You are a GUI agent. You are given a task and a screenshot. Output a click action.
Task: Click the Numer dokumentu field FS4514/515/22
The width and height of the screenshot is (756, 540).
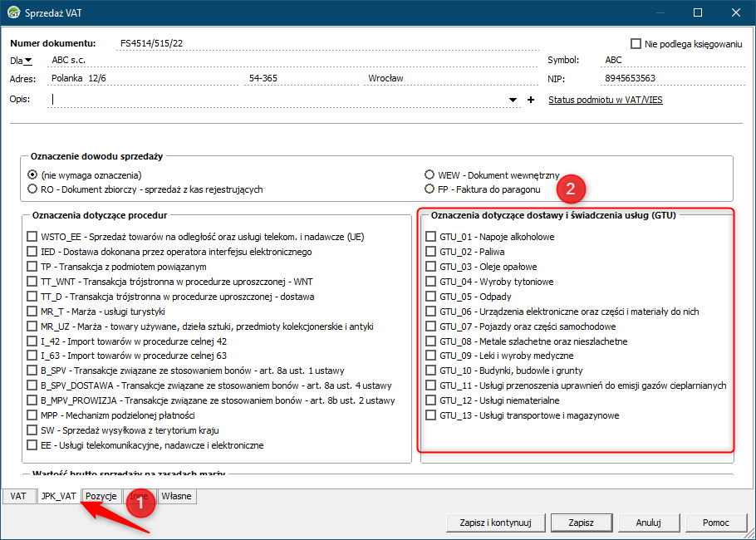tap(328, 43)
